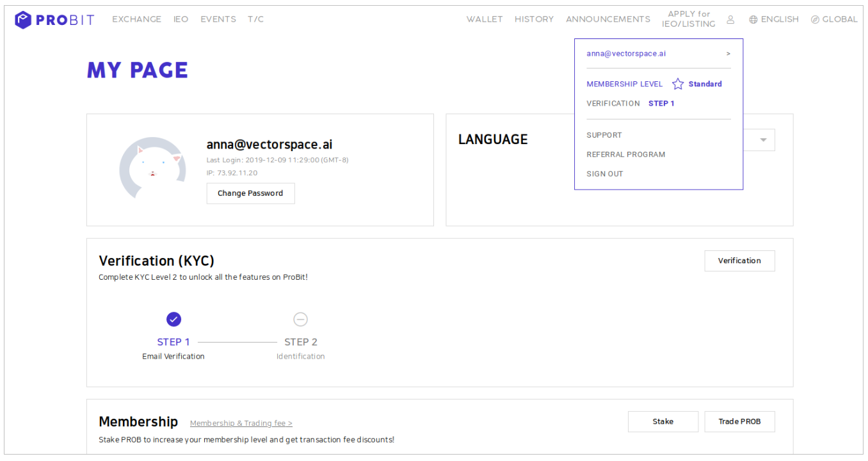The image size is (868, 461).
Task: Open SUPPORT from the account menu
Action: tap(604, 135)
